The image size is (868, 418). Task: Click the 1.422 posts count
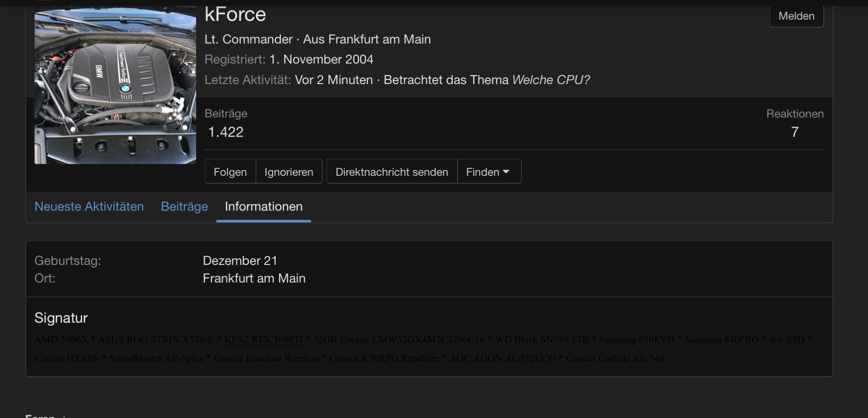[x=226, y=132]
